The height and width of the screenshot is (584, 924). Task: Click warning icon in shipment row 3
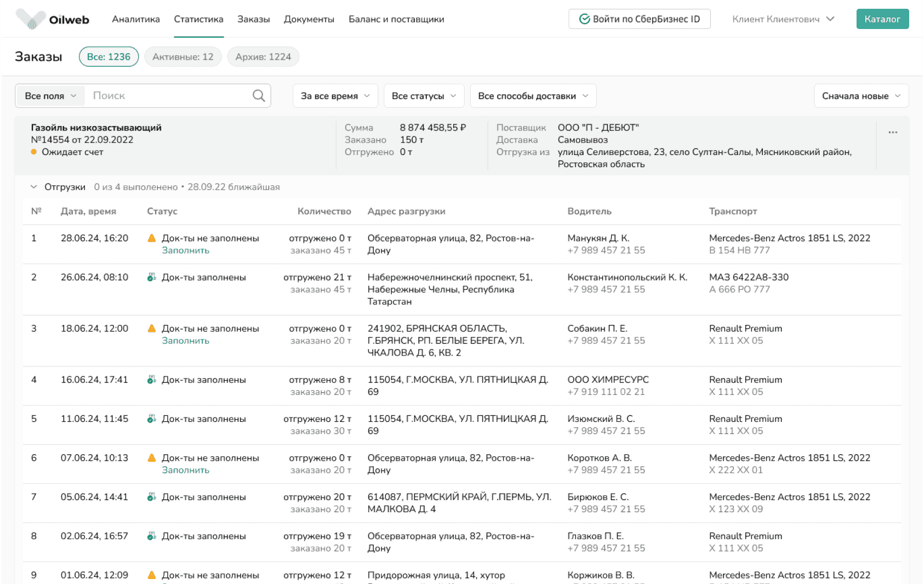152,329
